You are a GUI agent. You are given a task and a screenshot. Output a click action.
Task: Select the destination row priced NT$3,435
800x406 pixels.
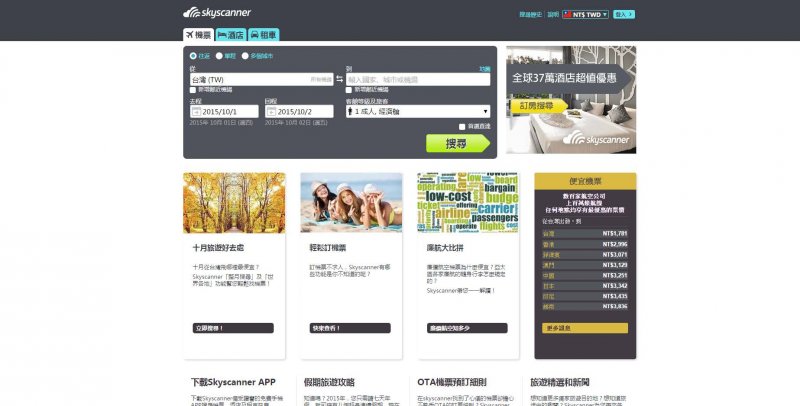pos(585,296)
